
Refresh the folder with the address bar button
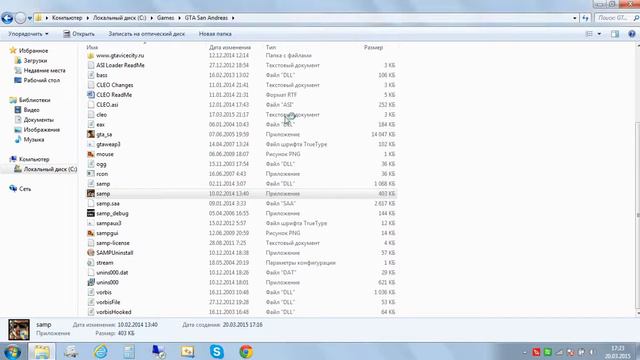[x=586, y=18]
